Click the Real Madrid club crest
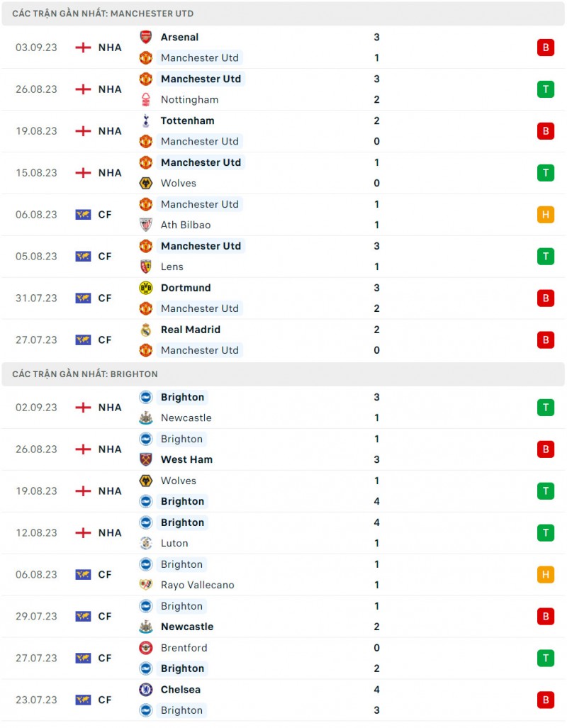The image size is (567, 728). pos(145,330)
